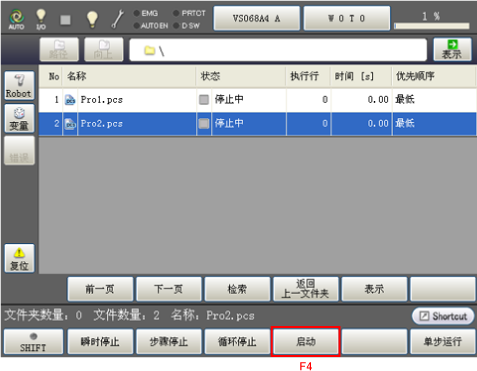Click the 执行行 column header
The width and height of the screenshot is (477, 371).
pos(308,76)
